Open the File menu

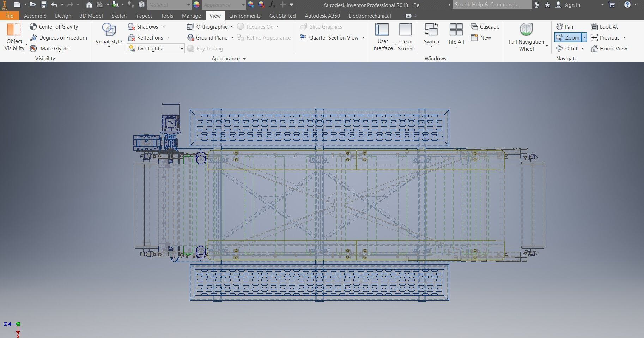pos(10,16)
